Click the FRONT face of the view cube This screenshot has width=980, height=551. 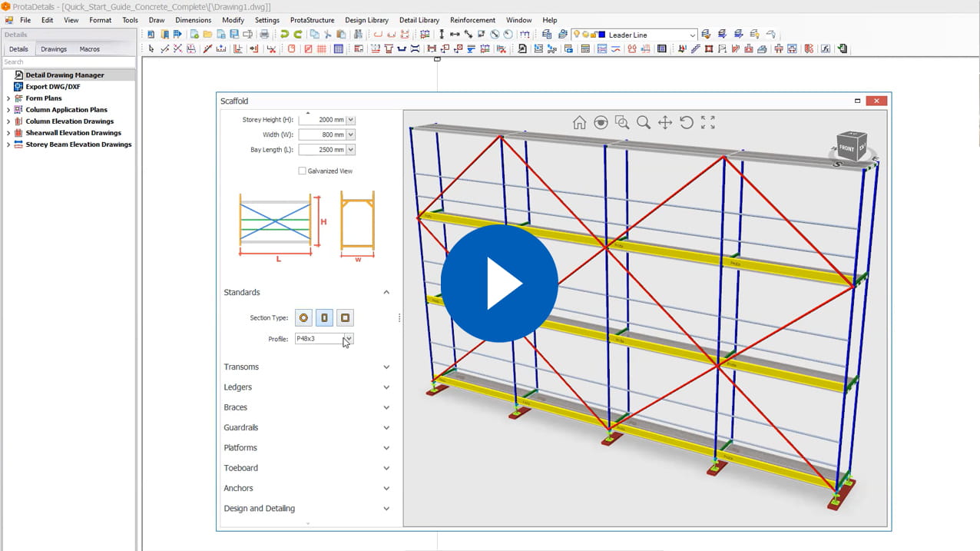point(847,147)
